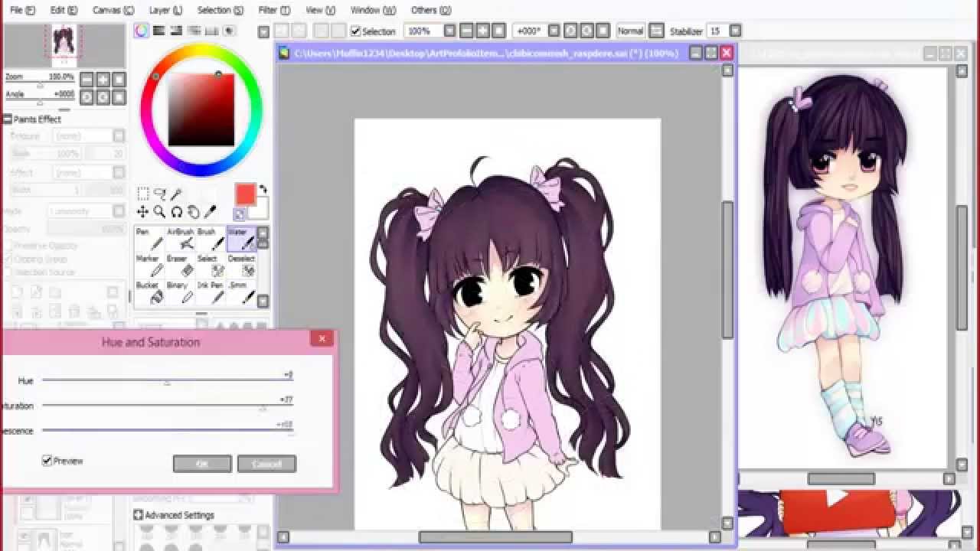
Task: Click the Luminescence slider track
Action: pyautogui.click(x=167, y=430)
